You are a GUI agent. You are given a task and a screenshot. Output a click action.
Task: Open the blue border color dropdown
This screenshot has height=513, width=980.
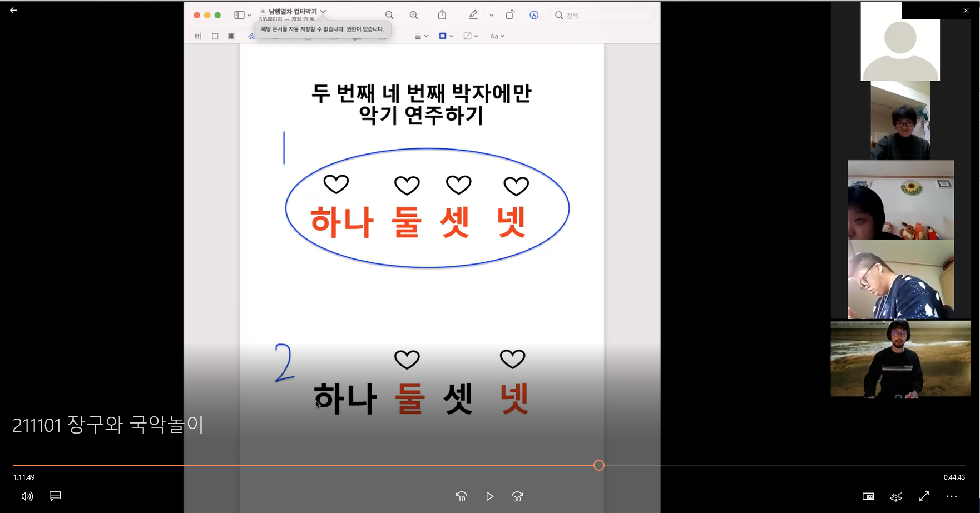click(446, 36)
